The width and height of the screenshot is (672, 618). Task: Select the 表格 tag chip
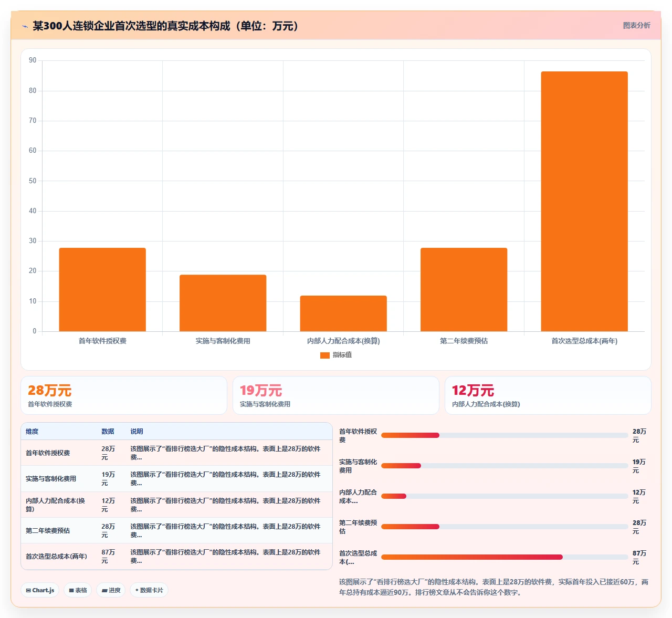[x=78, y=590]
